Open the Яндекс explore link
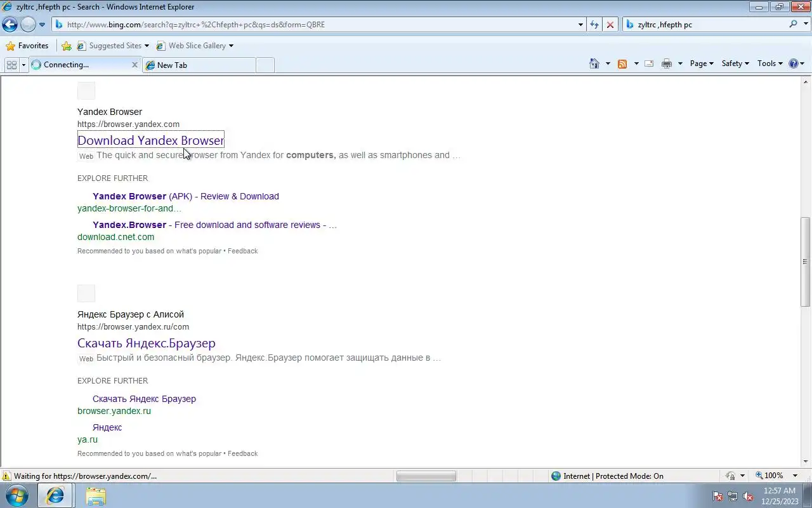This screenshot has width=812, height=508. point(107,427)
